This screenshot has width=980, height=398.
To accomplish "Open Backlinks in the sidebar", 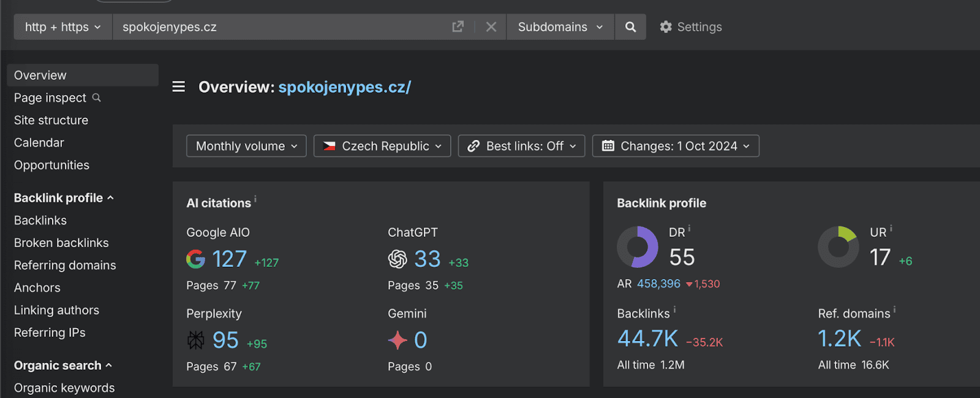I will click(40, 220).
